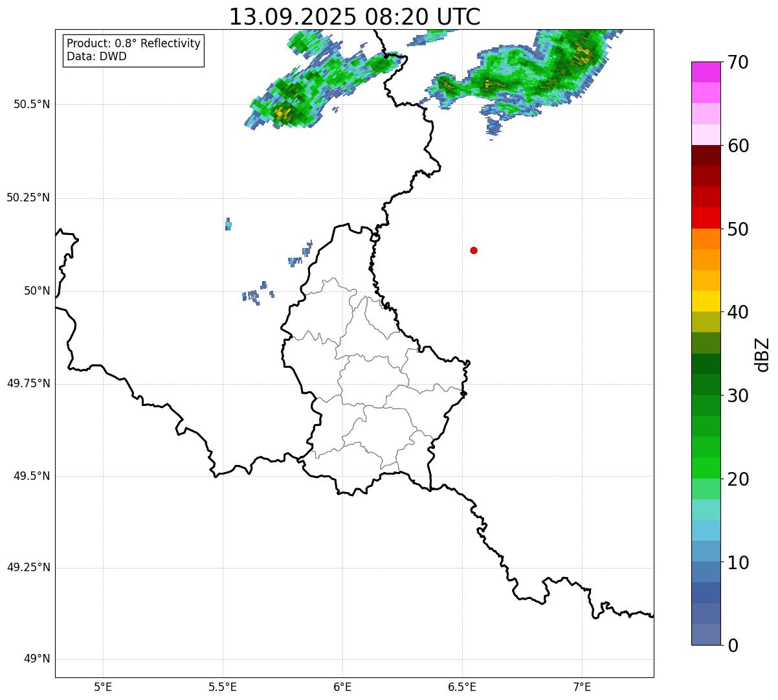
Task: Click the 49.5°N latitude label
Action: tap(32, 476)
